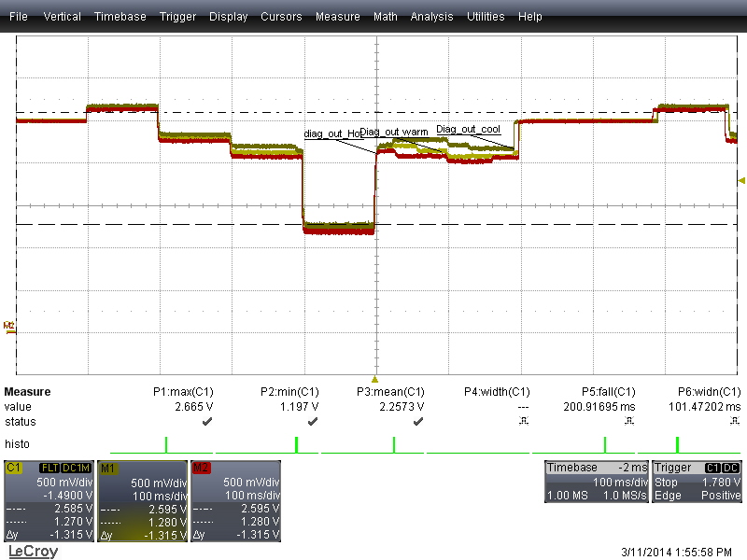This screenshot has height=560, width=747.
Task: Select the P6:widn(C1) measurement header
Action: 710,392
